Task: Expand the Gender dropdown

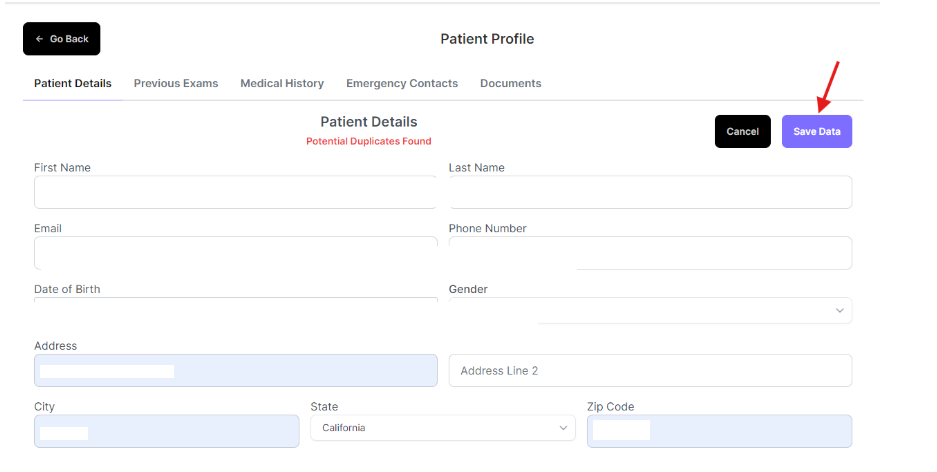Action: click(x=650, y=311)
